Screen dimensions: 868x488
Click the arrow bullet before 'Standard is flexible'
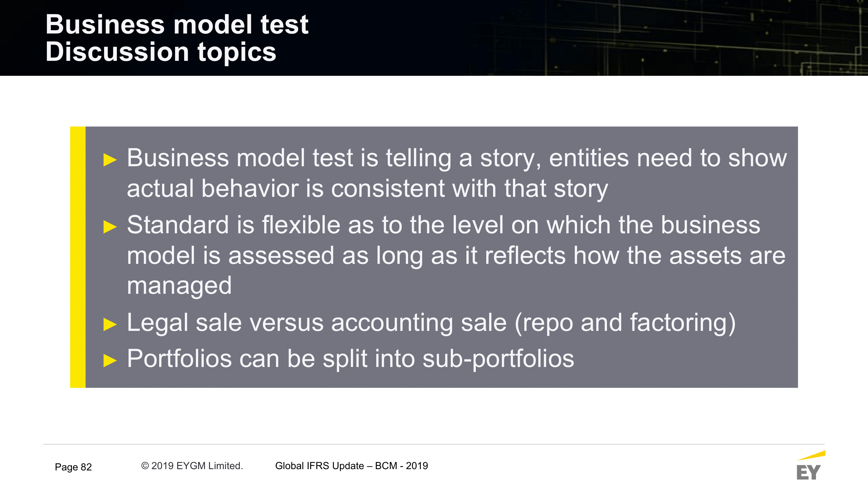(x=110, y=227)
